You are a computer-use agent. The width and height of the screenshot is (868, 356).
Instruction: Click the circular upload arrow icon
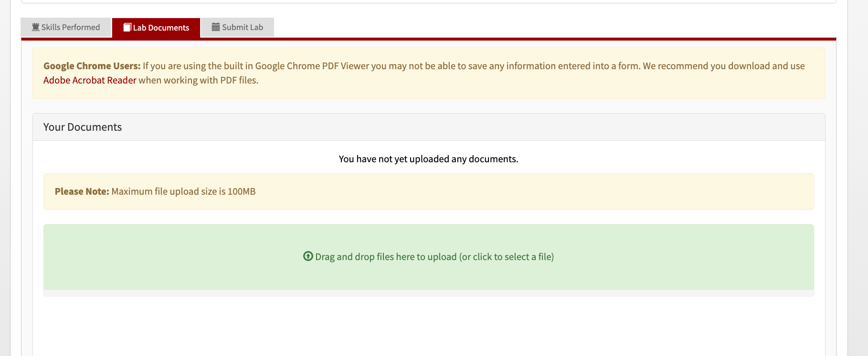tap(308, 256)
